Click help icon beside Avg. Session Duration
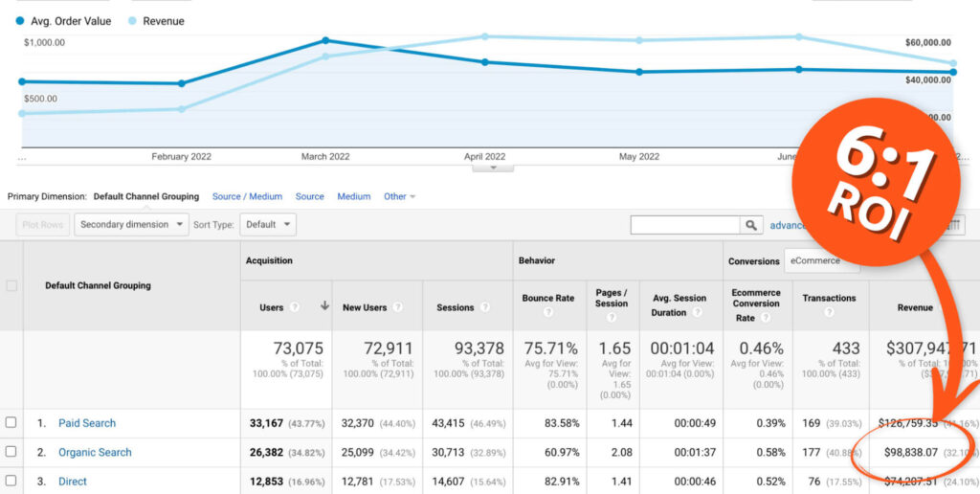 click(x=697, y=313)
